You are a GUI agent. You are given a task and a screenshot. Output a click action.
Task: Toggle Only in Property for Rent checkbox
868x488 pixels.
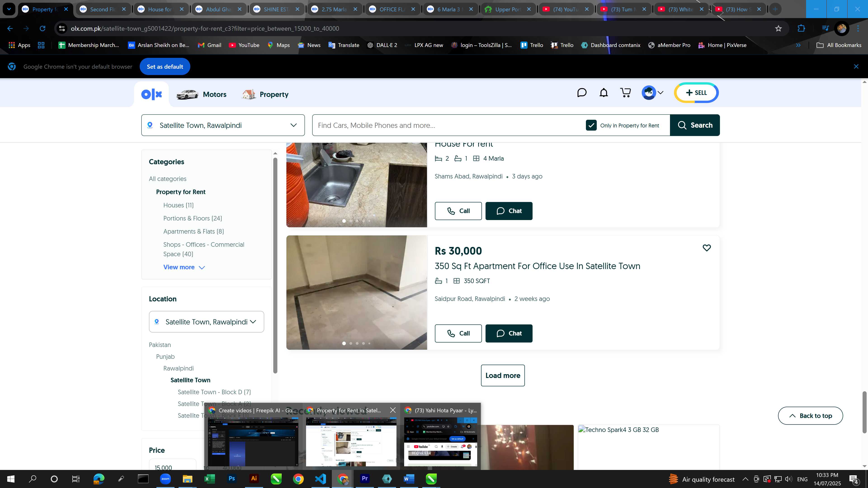coord(591,125)
